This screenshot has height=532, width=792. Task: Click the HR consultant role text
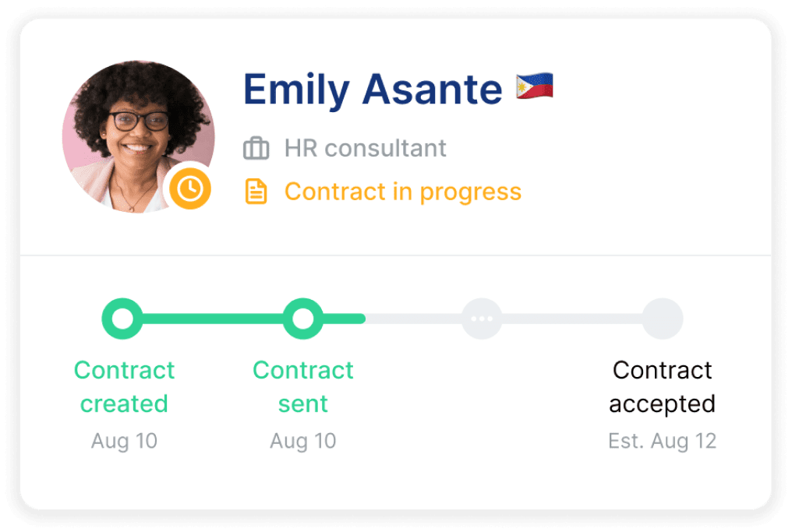pyautogui.click(x=365, y=148)
